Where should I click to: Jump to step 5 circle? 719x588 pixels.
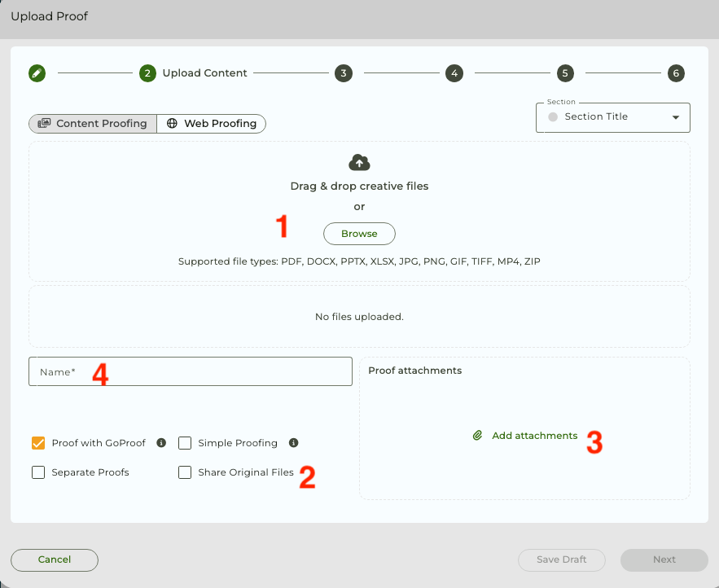pos(565,73)
